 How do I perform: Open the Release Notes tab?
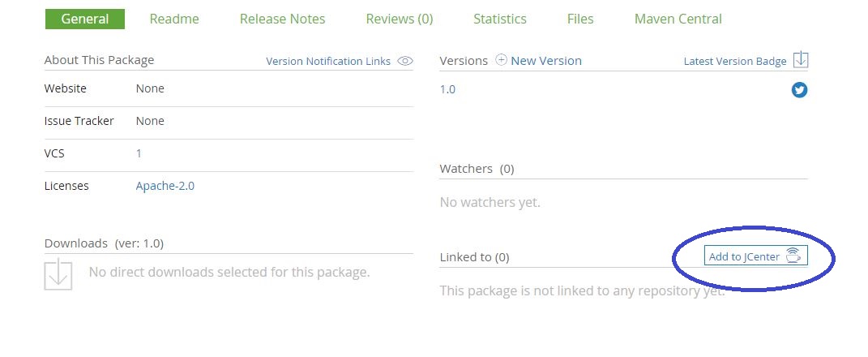click(x=283, y=19)
